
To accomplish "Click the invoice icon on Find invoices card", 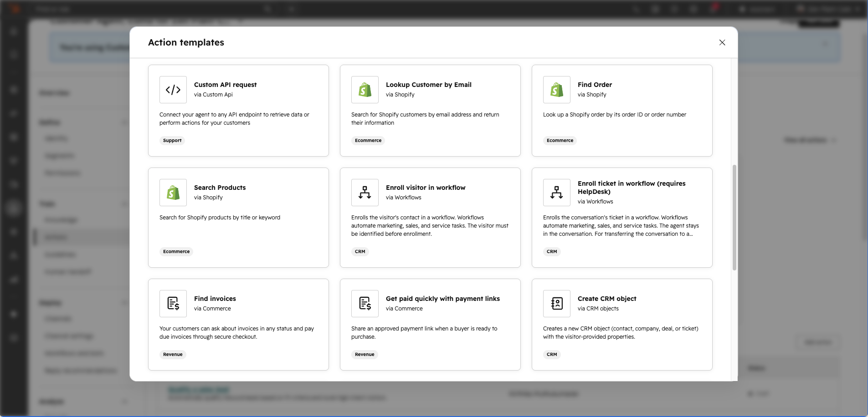I will (173, 304).
